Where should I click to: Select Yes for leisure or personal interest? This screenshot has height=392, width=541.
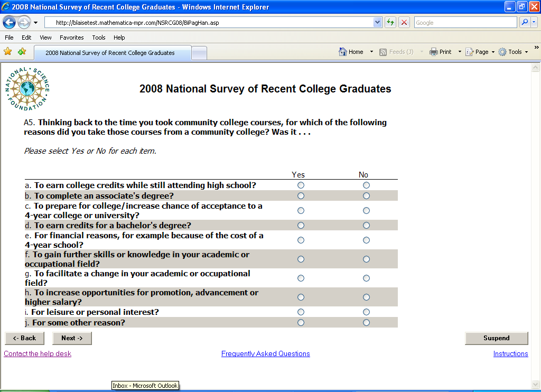pos(301,312)
